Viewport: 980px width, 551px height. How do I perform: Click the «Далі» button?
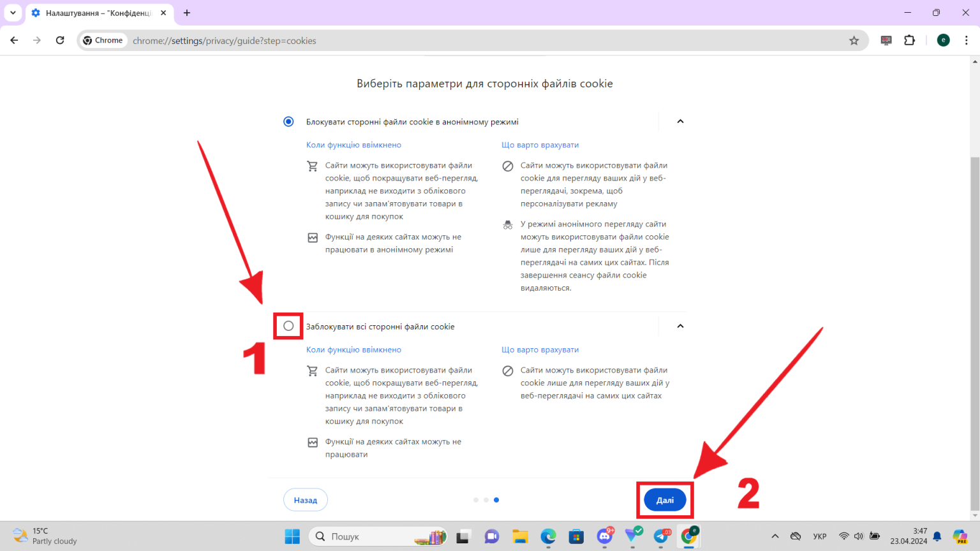(x=664, y=500)
